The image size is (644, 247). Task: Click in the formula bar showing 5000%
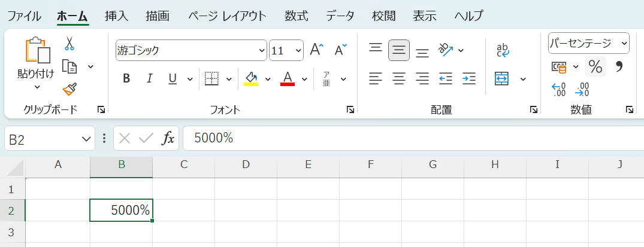click(407, 139)
